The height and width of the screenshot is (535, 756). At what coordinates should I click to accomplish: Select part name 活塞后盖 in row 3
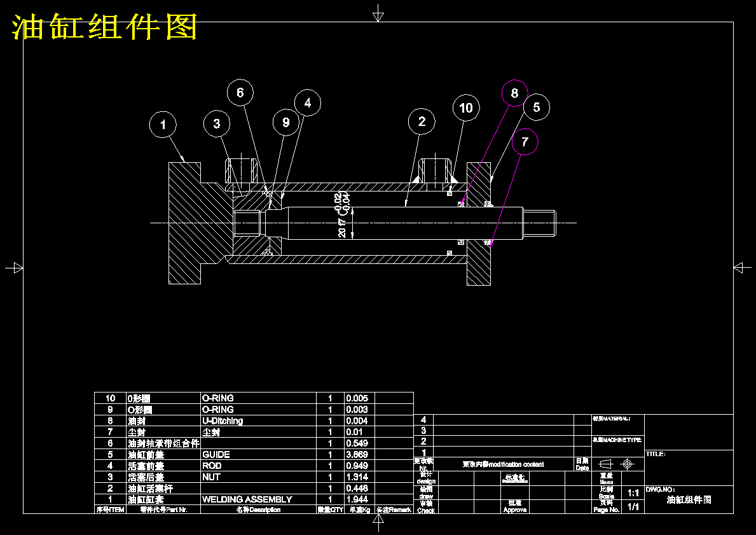(146, 476)
